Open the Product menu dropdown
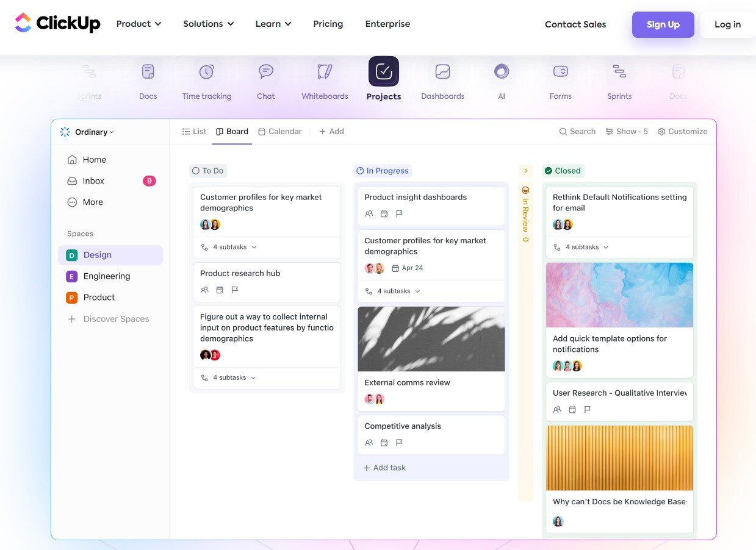This screenshot has height=550, width=756. pyautogui.click(x=139, y=24)
